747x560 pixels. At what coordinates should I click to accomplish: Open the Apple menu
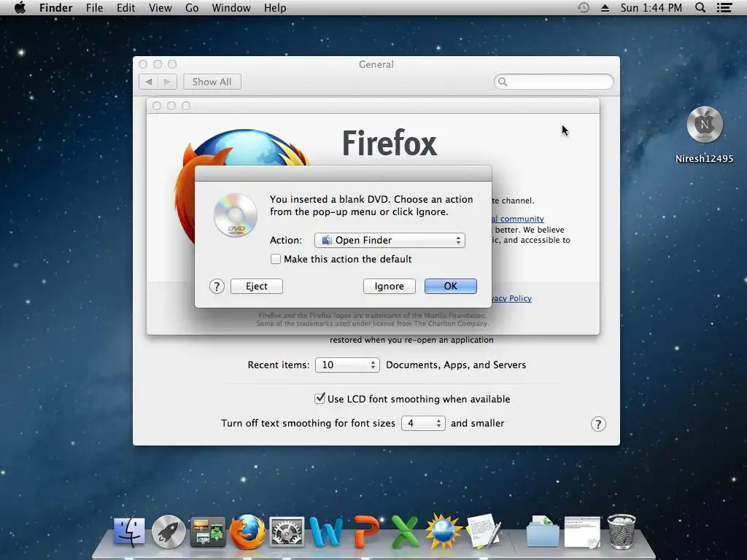point(20,7)
